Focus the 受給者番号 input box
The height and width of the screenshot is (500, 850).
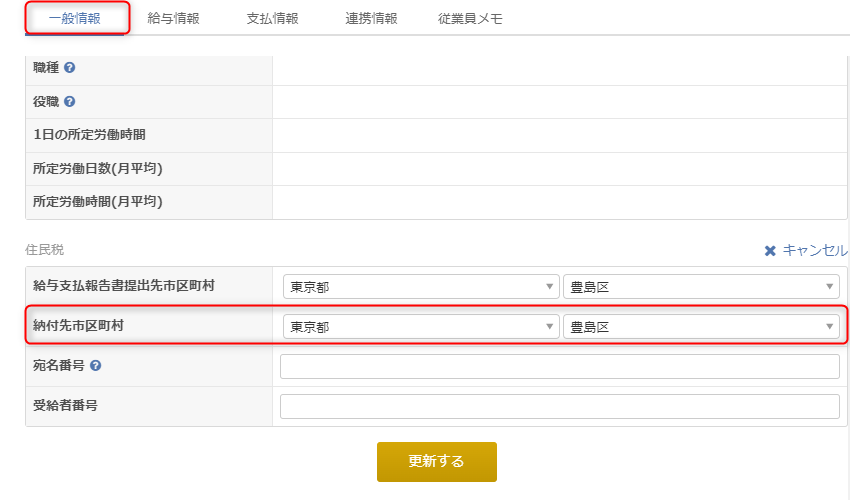click(559, 406)
